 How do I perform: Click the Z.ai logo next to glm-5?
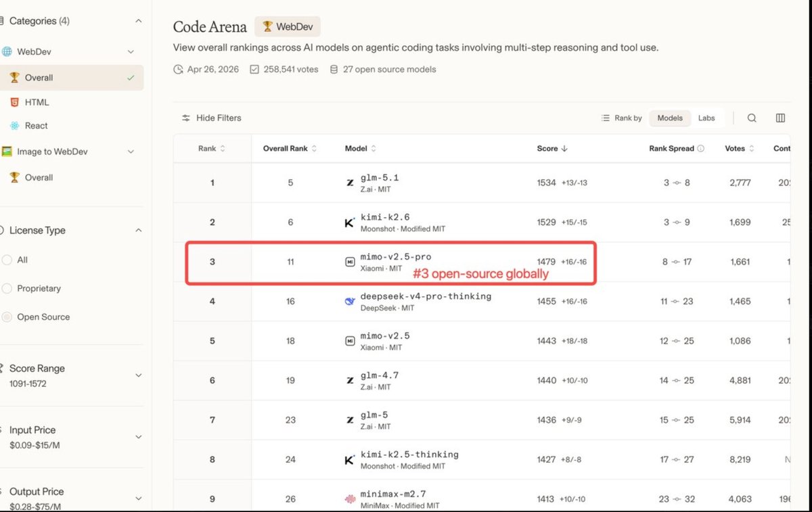coord(350,420)
